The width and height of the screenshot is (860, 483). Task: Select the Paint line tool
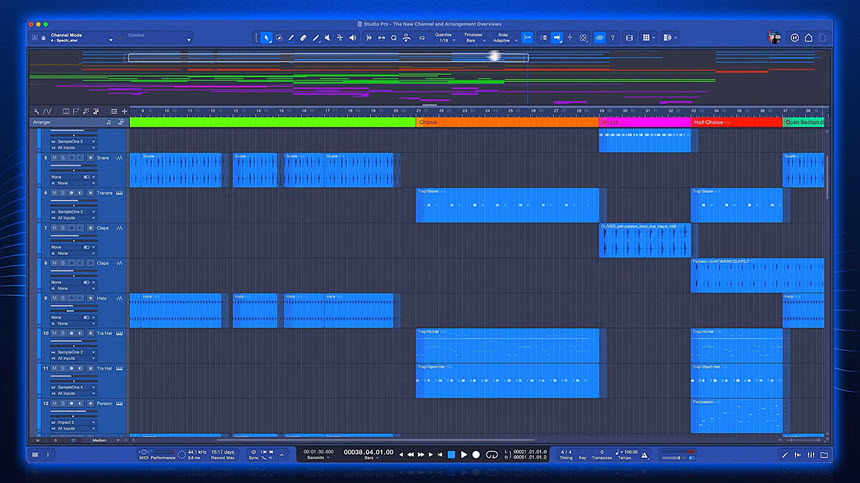click(x=315, y=38)
